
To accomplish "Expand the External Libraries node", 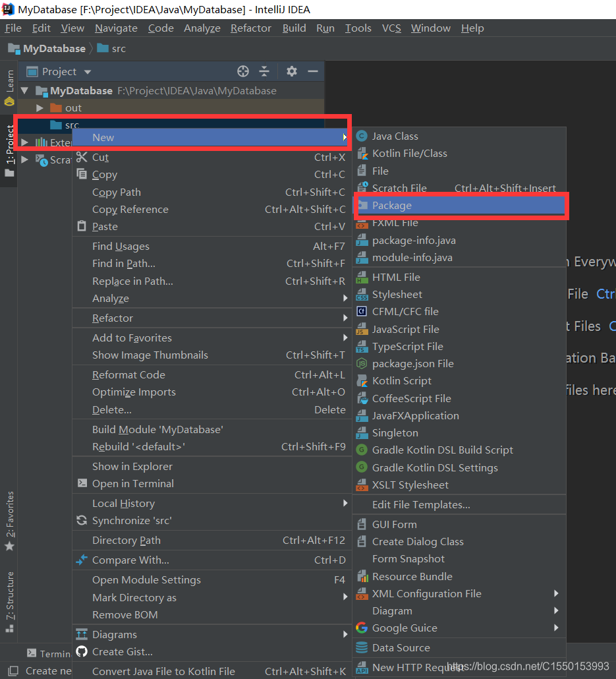I will 24,142.
